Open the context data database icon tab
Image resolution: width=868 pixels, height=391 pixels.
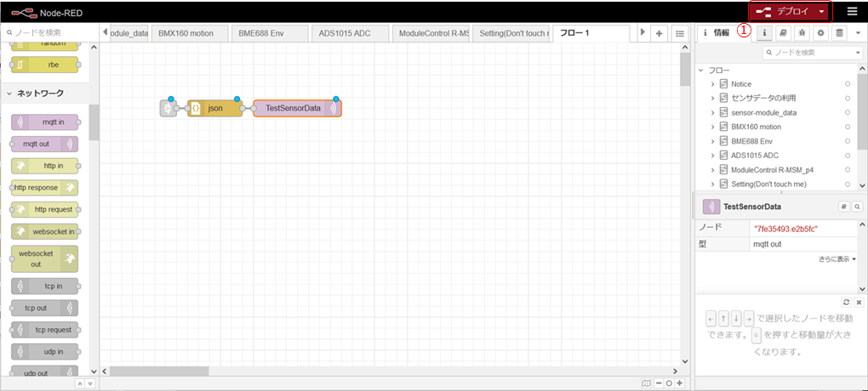(x=840, y=33)
